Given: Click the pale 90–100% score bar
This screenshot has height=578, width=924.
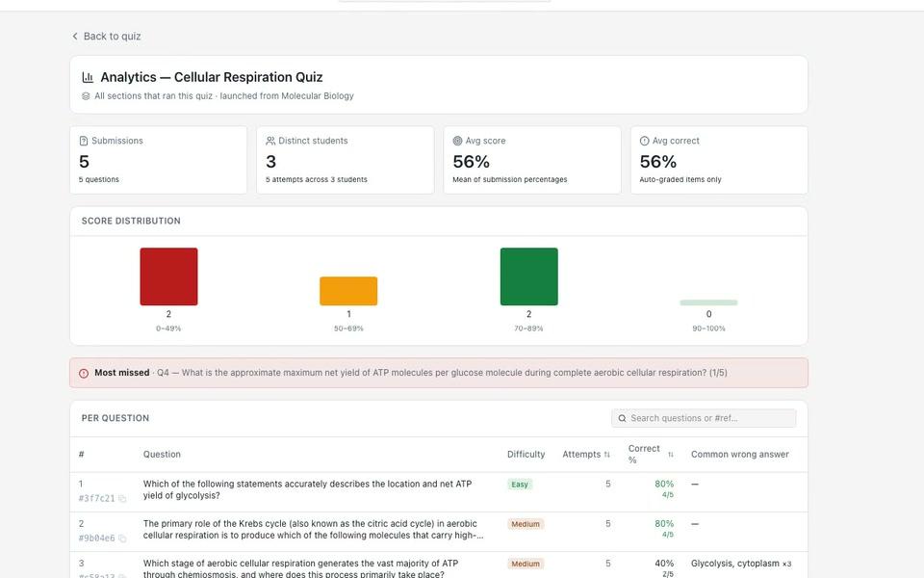Looking at the screenshot, I should click(708, 302).
